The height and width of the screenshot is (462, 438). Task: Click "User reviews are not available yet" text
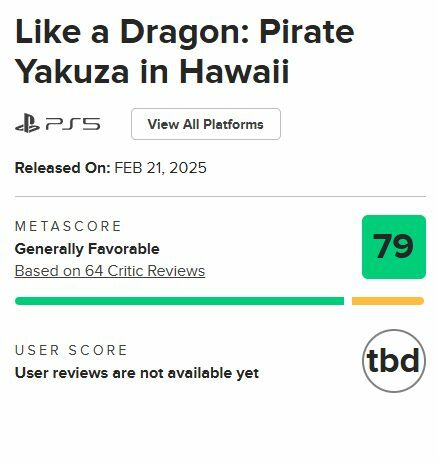(x=137, y=373)
